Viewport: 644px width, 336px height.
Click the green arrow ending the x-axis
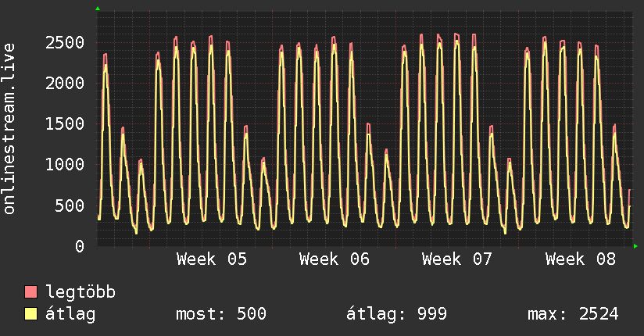[636, 246]
